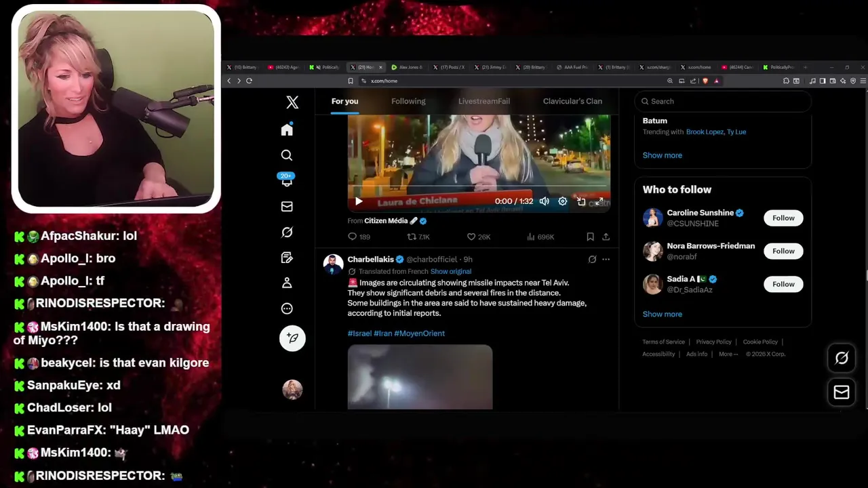Follow Nora Barrows-Friedman

click(x=783, y=251)
